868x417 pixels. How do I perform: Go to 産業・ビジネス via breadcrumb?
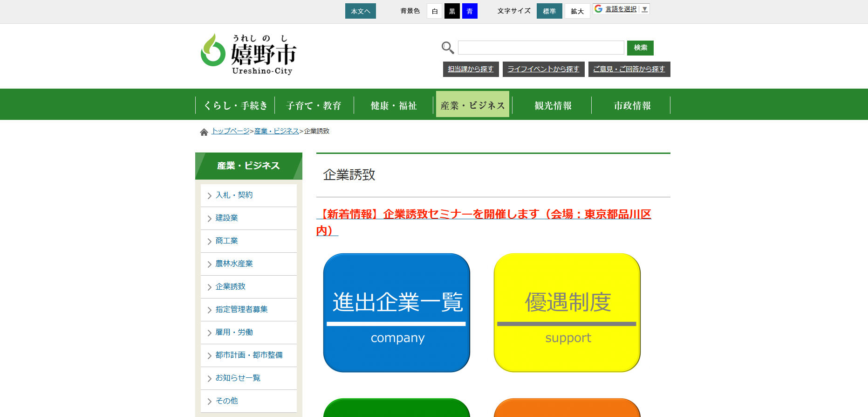277,131
